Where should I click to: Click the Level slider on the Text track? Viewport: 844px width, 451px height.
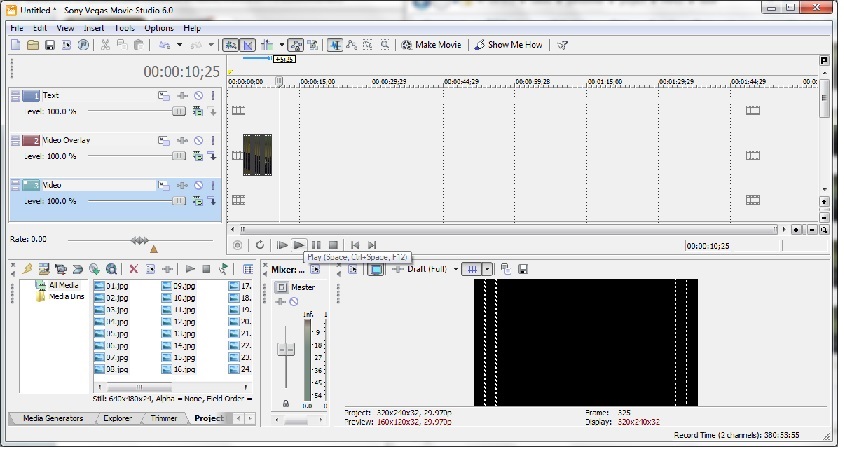pyautogui.click(x=178, y=111)
